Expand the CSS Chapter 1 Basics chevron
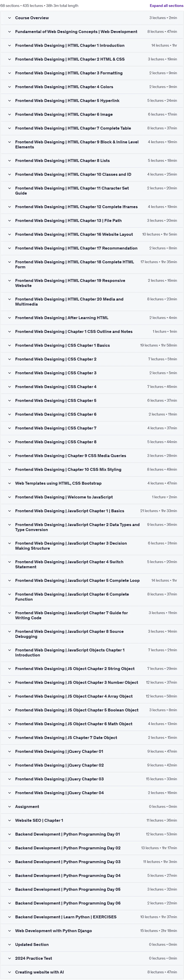184x980 pixels. (9, 345)
